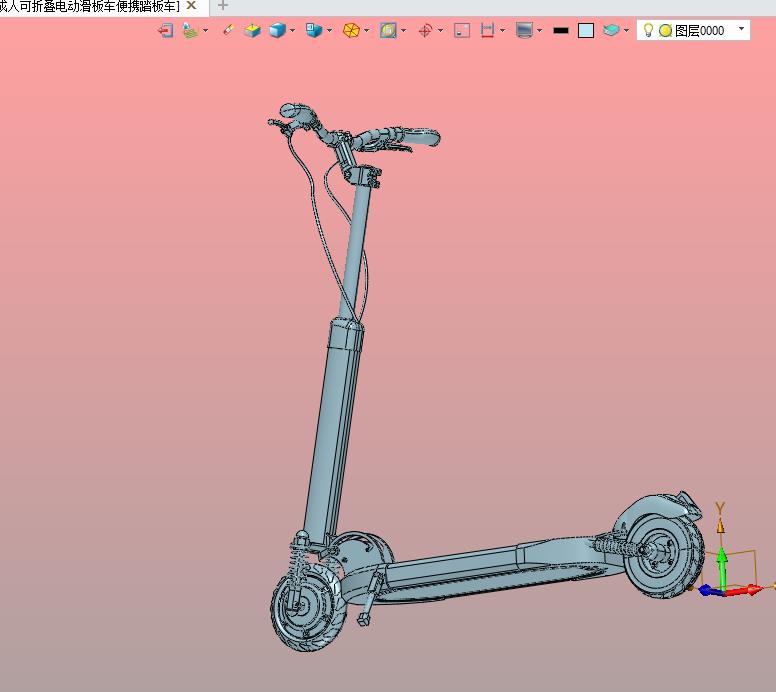Click the yellow-topped shaded box icon
The height and width of the screenshot is (692, 776).
click(x=252, y=31)
